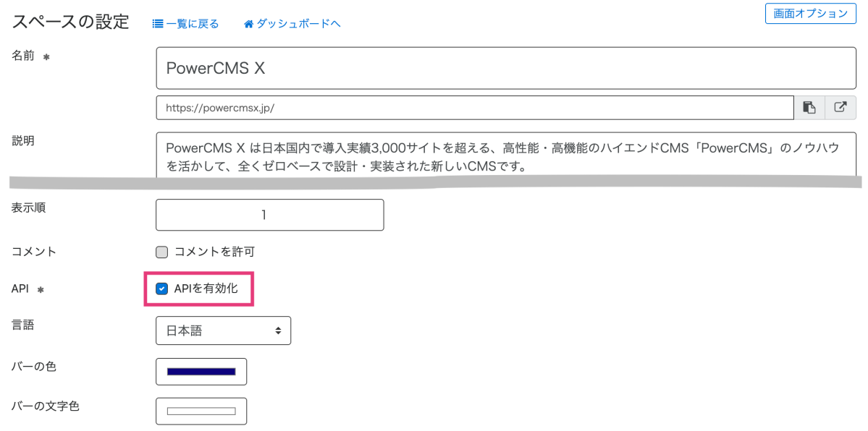
Task: Click the API field label
Action: click(x=20, y=289)
